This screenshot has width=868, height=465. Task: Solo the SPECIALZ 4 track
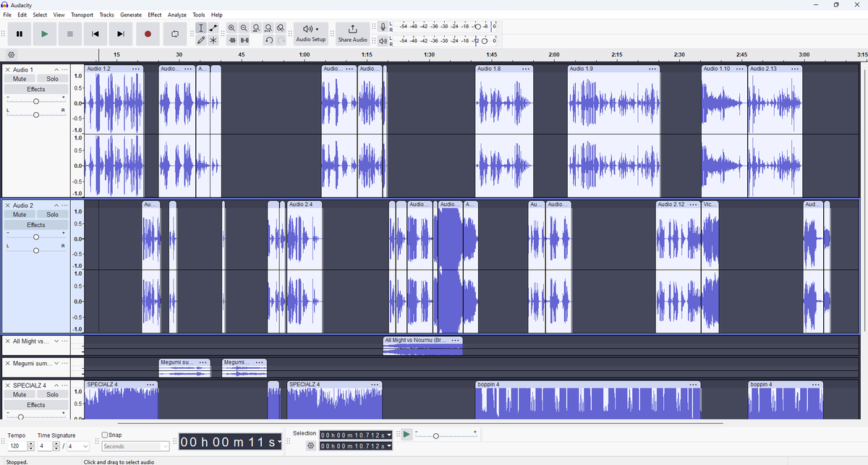coord(52,395)
